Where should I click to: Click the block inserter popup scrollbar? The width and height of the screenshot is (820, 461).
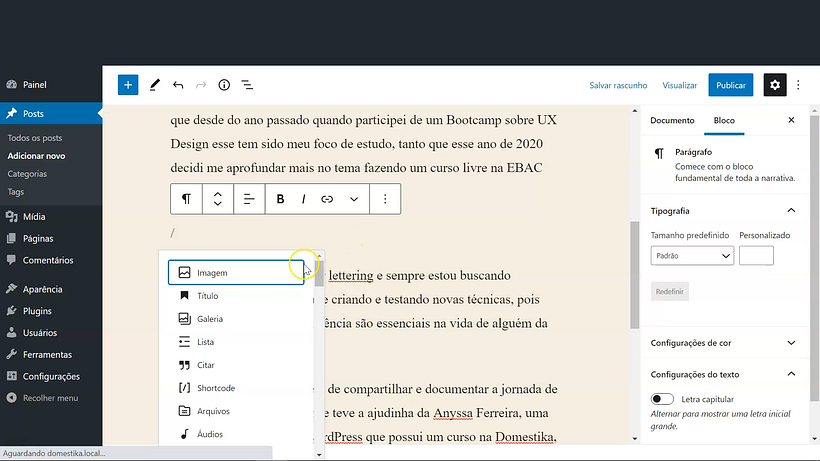319,273
